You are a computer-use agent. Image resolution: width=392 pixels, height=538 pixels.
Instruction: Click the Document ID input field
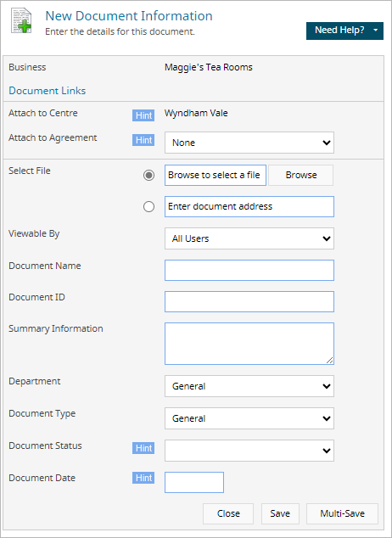point(249,301)
